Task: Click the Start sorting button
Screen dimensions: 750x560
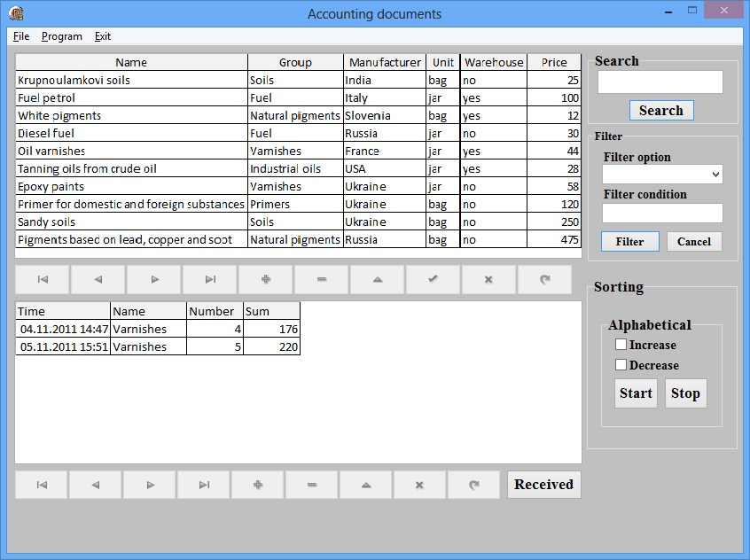Action: [x=636, y=393]
